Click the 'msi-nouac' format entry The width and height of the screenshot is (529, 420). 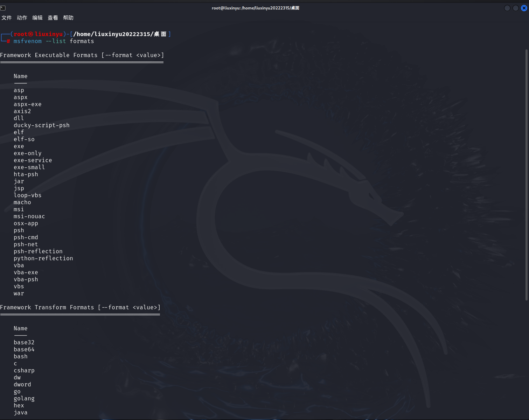pos(29,216)
